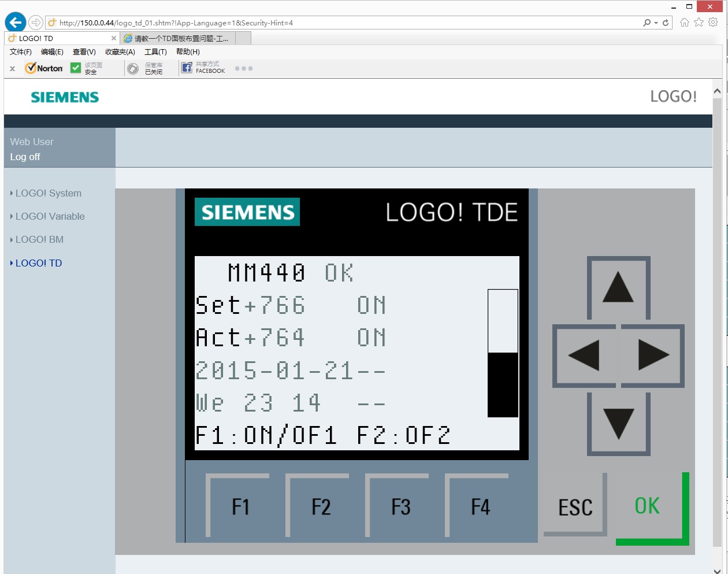The width and height of the screenshot is (728, 574).
Task: Open the 工具(T) menu
Action: [x=155, y=51]
